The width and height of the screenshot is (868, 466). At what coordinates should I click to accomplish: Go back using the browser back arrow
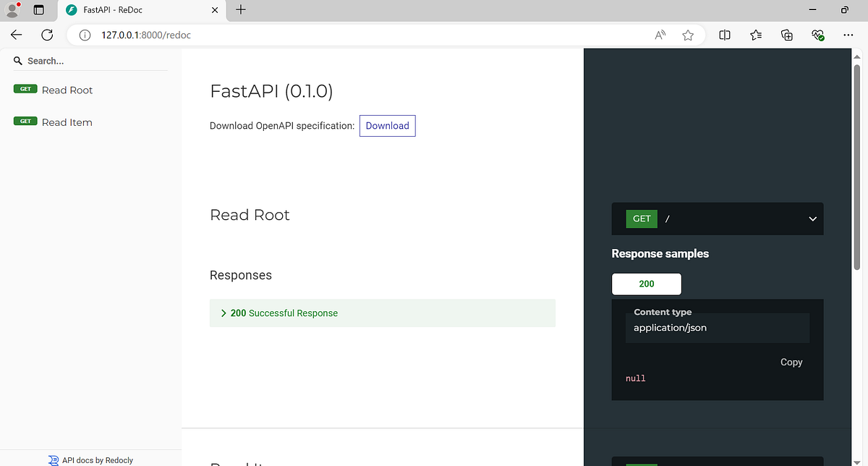pos(16,34)
